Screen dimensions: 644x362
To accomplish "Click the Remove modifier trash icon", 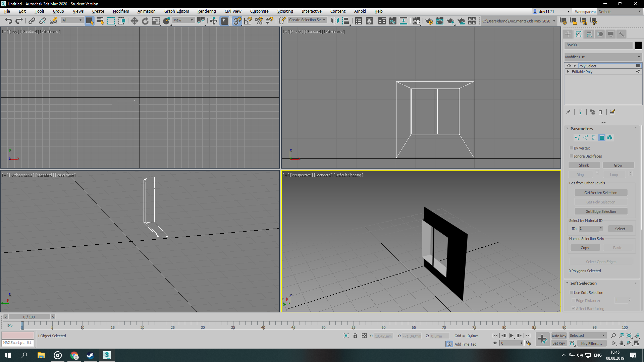I will point(600,112).
